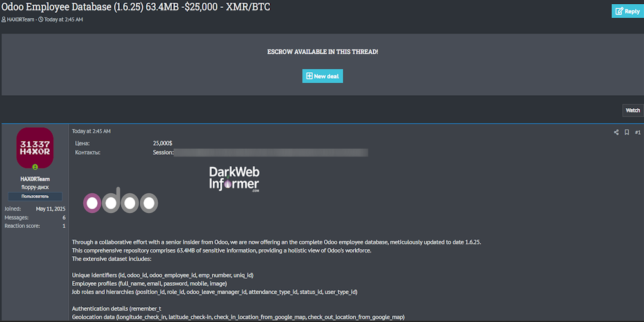
Task: Click the clock icon under thread title
Action: coord(41,19)
